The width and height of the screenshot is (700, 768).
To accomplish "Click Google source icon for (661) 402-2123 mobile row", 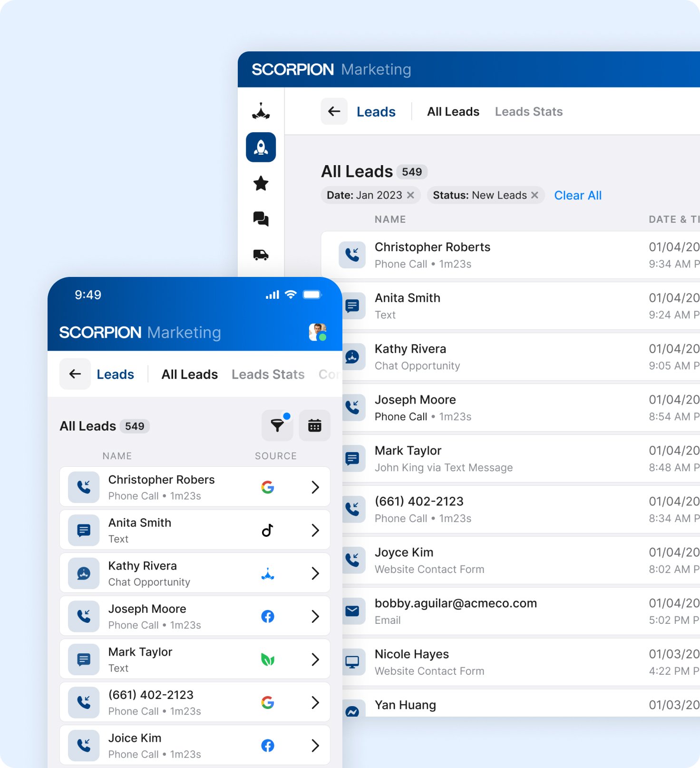I will [x=268, y=702].
